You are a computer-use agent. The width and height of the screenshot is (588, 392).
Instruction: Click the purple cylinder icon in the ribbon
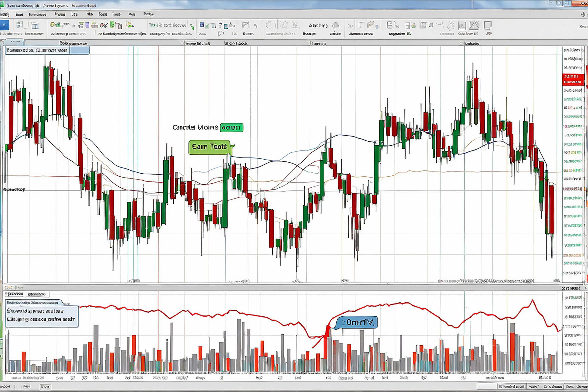(x=87, y=25)
